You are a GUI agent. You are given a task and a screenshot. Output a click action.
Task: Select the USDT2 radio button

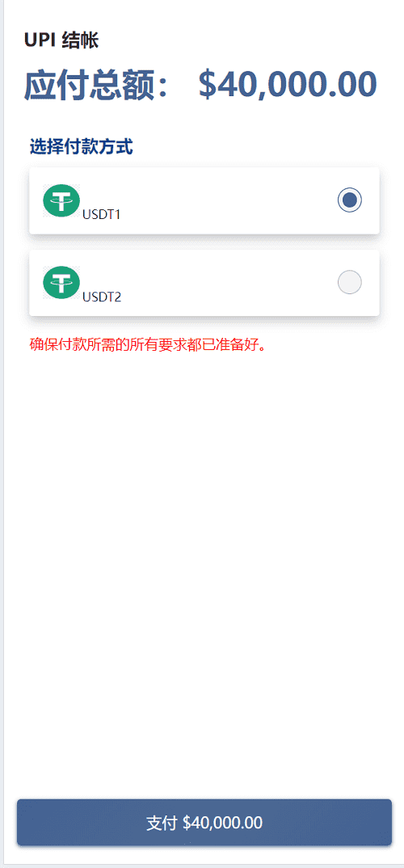pos(350,282)
